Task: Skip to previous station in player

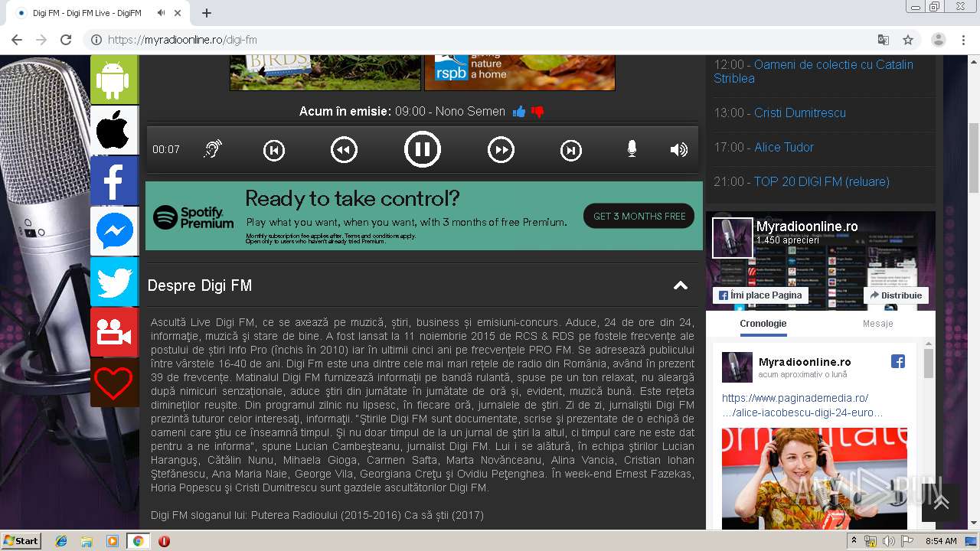Action: point(274,150)
